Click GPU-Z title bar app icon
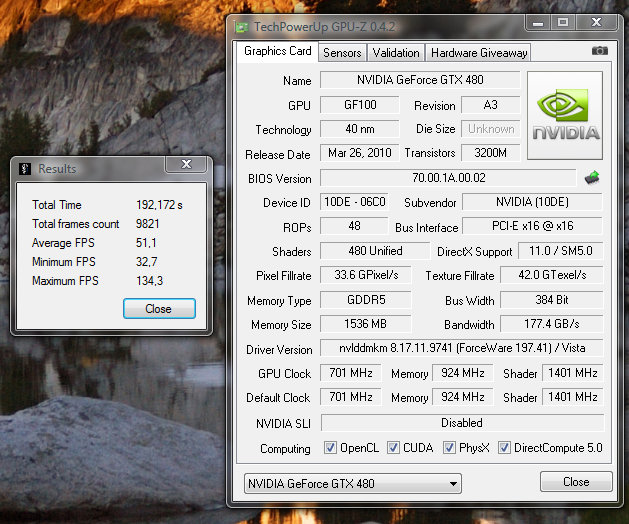This screenshot has height=524, width=629. (x=241, y=27)
